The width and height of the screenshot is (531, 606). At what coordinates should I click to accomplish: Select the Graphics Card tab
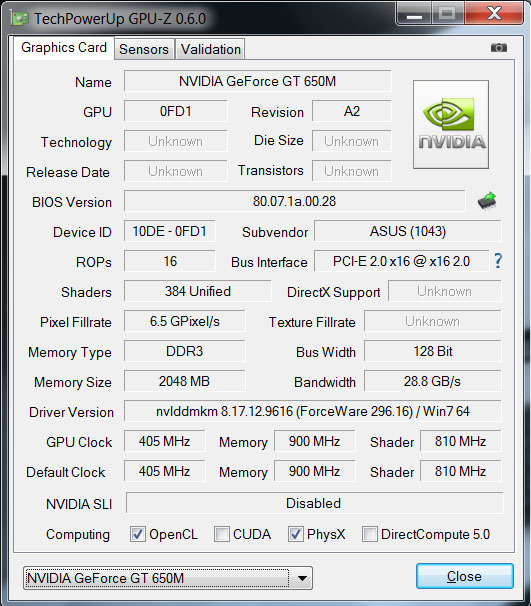(64, 48)
